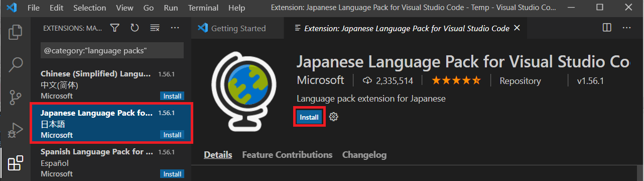Split the editor to the right

pos(607,28)
